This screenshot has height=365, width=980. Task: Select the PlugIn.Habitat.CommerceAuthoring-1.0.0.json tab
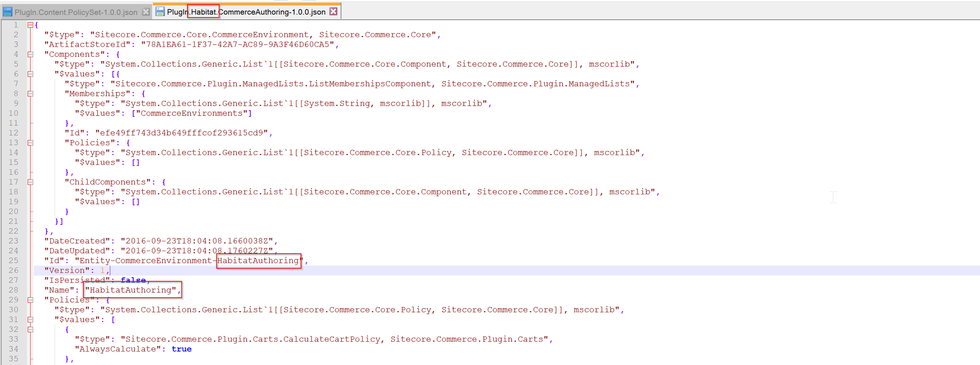(x=246, y=12)
